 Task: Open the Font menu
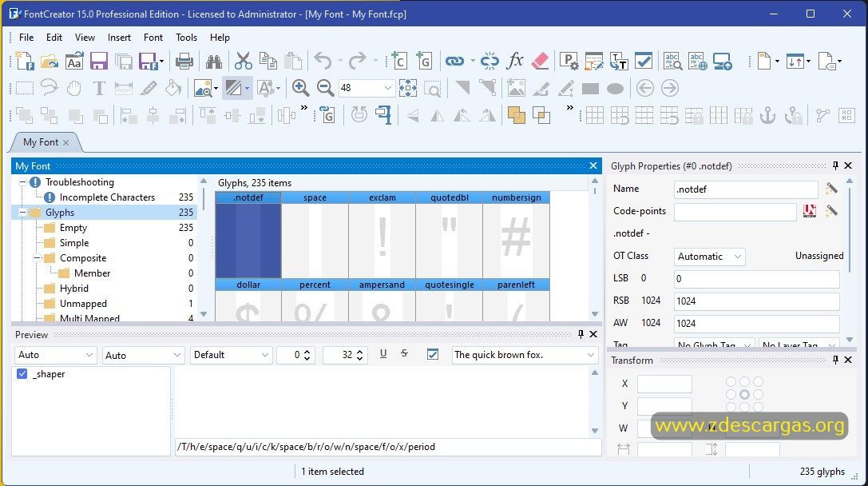(153, 37)
